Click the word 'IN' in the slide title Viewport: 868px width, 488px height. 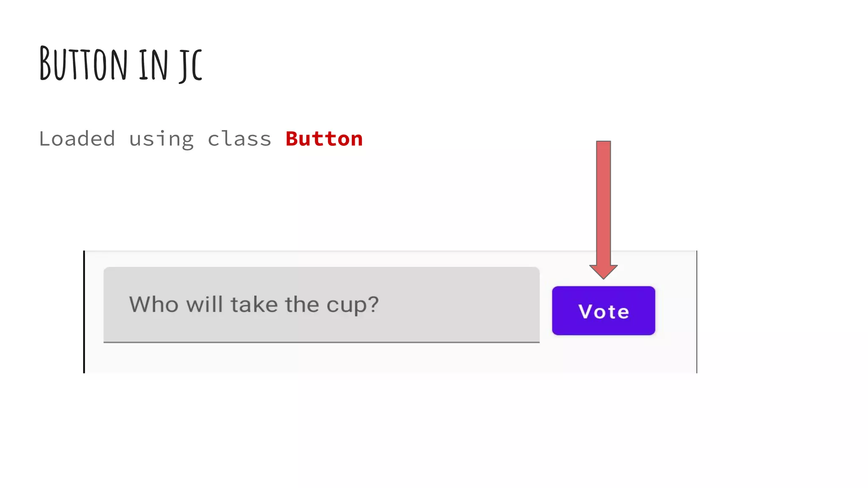(x=153, y=64)
